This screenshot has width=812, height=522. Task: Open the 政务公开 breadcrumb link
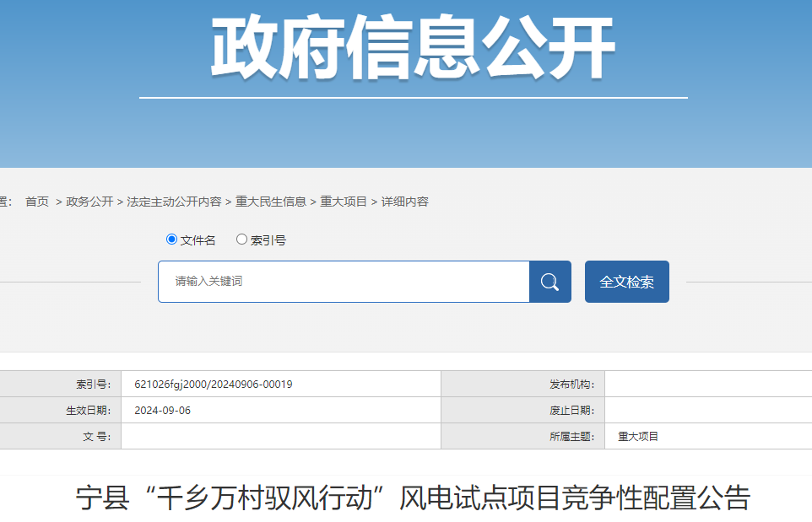point(88,202)
